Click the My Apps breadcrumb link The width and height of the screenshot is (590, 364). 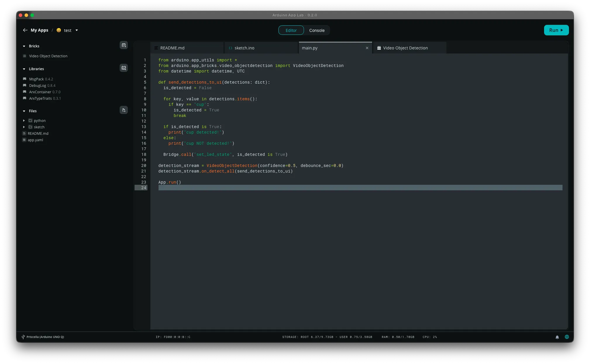click(x=39, y=30)
